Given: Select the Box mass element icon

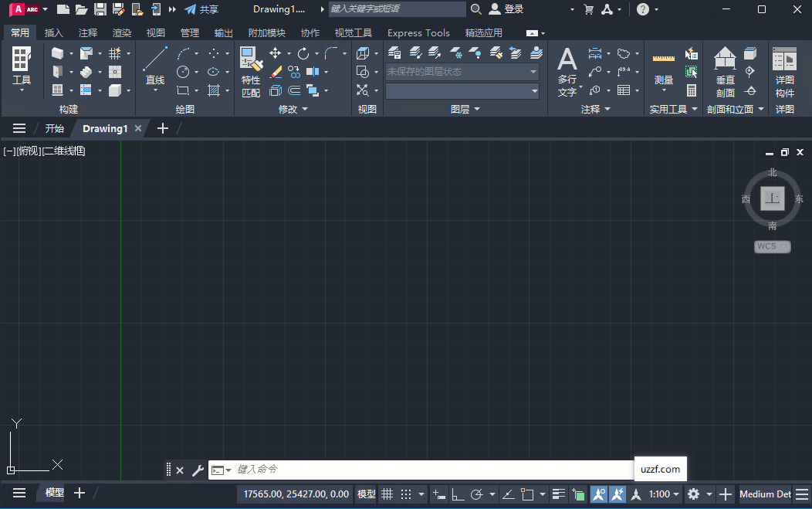Looking at the screenshot, I should tap(114, 90).
